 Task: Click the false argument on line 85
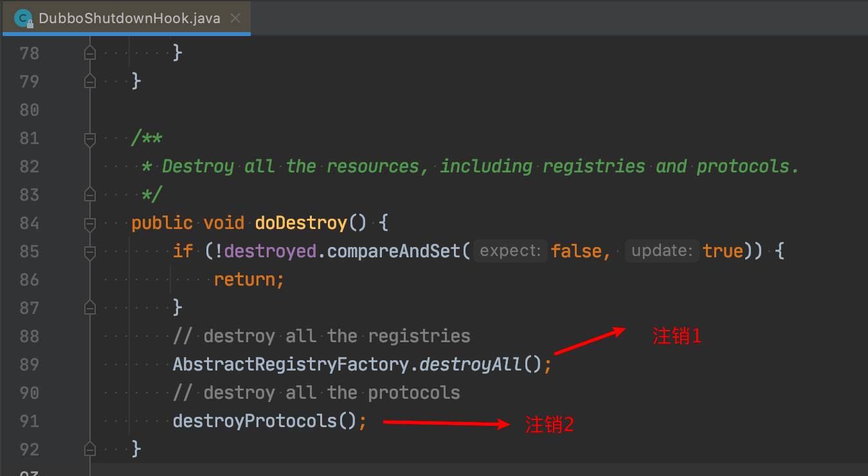click(576, 252)
